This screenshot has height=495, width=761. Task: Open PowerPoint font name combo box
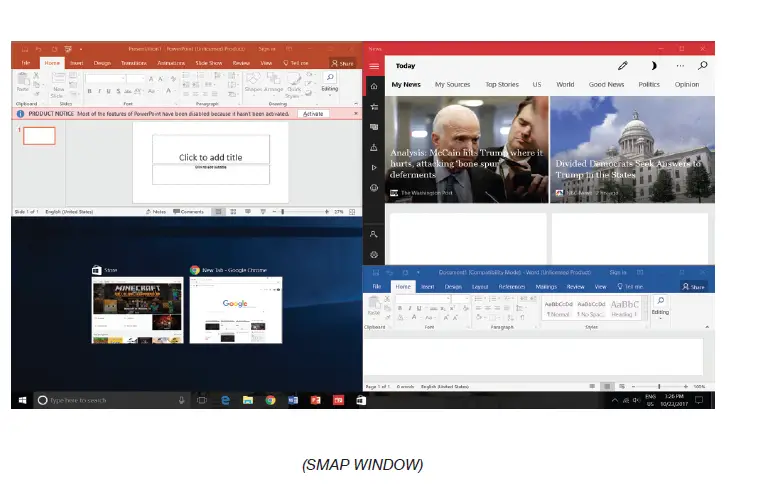click(x=106, y=78)
